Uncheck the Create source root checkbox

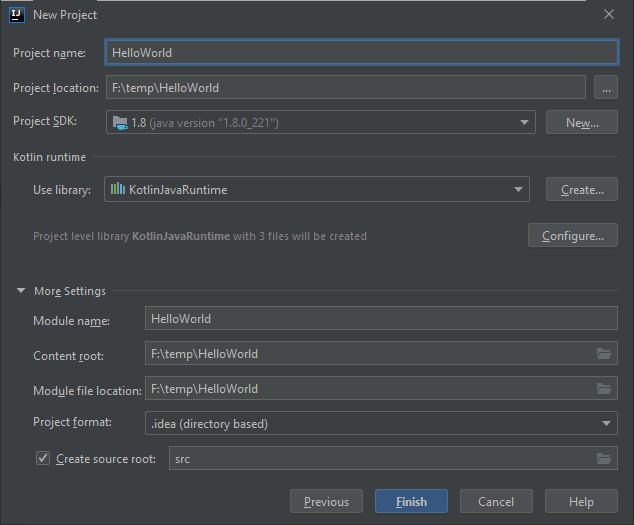[42, 459]
